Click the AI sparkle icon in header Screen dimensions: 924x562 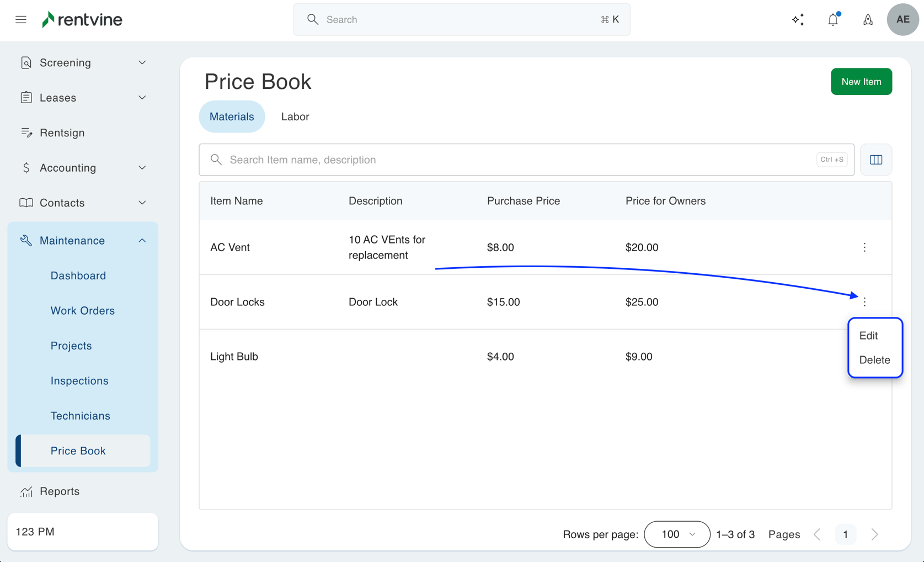pos(798,20)
